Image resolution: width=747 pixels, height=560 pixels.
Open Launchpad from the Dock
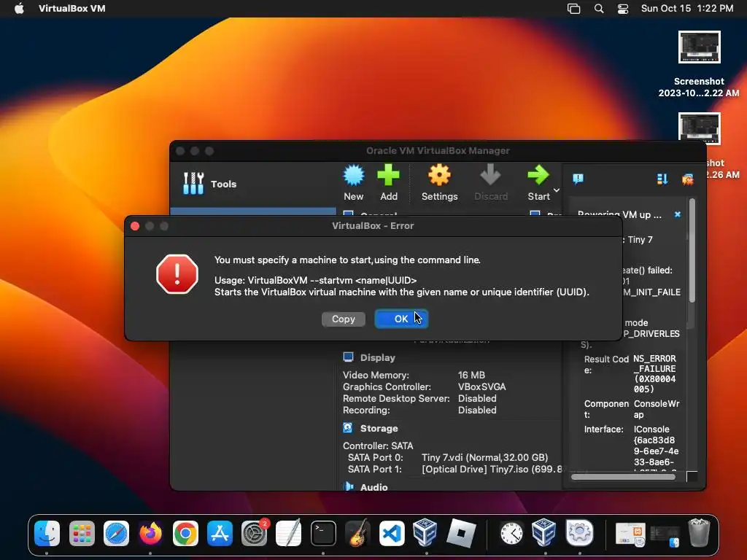point(82,533)
